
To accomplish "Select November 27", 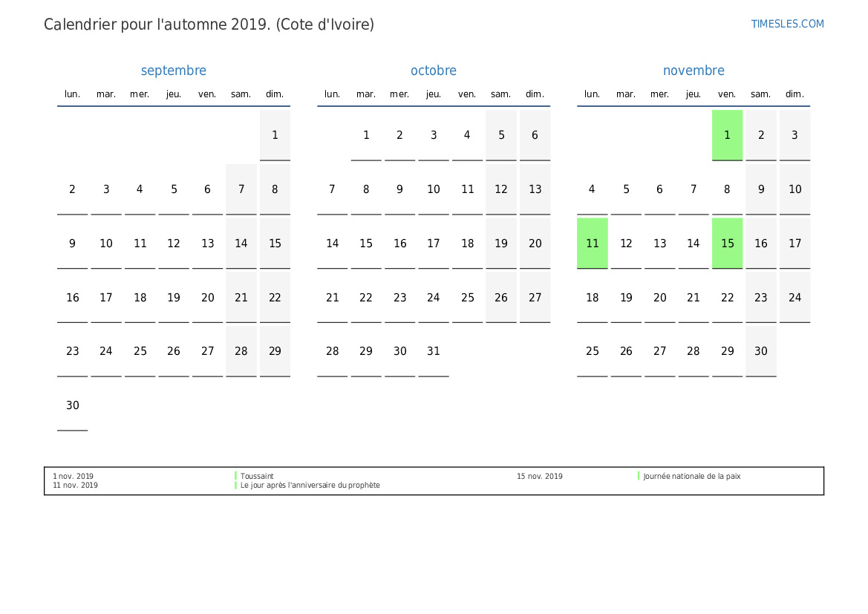I will (x=660, y=351).
